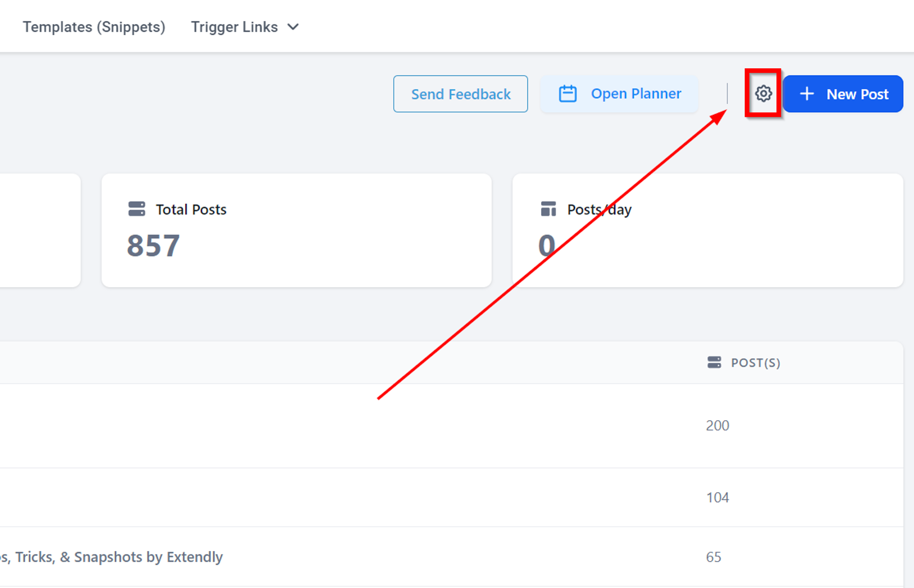This screenshot has width=914, height=588.
Task: Open the row with 200 posts
Action: point(452,426)
